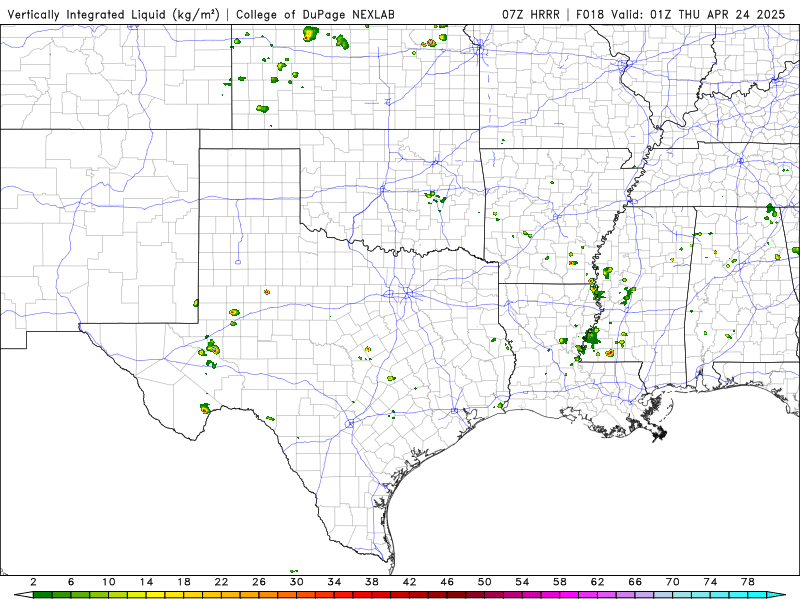Image resolution: width=800 pixels, height=600 pixels.
Task: Click the legend value label "14"
Action: (146, 582)
